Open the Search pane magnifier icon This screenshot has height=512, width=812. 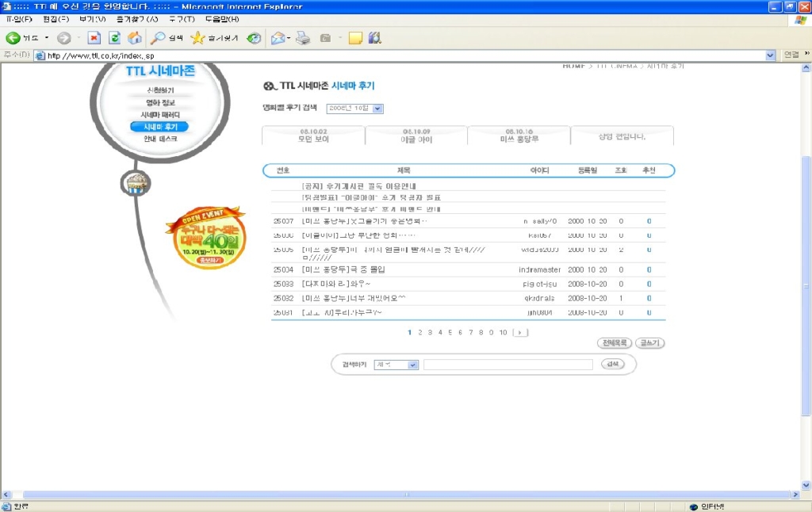[x=158, y=38]
